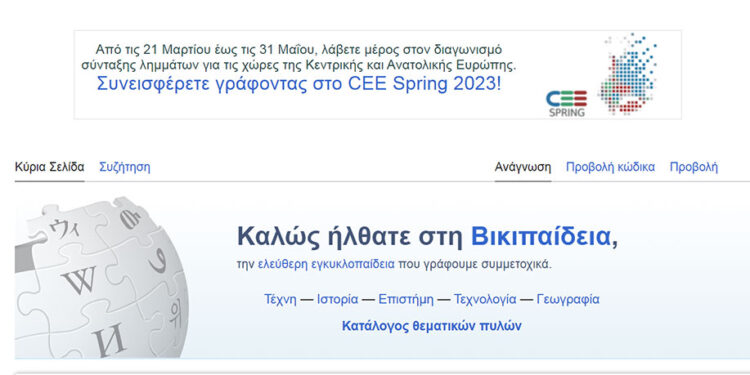Open the εγκυκλοπαίδεια link
The width and height of the screenshot is (750, 375).
(353, 264)
